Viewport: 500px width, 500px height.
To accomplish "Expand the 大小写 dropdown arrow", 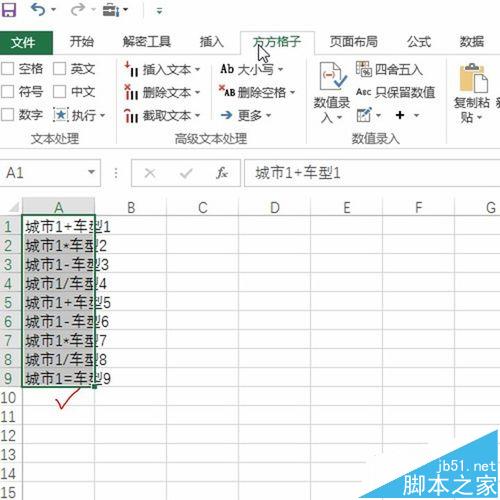I will click(280, 69).
